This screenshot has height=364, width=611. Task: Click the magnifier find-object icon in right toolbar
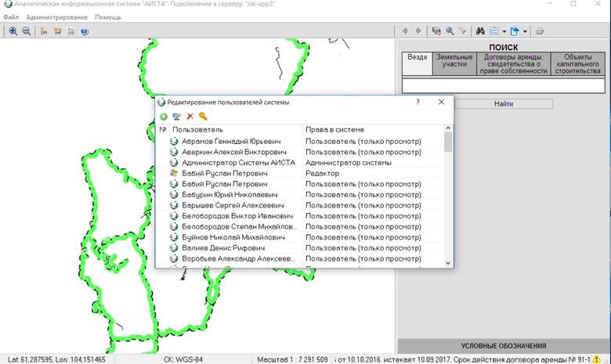pos(450,31)
